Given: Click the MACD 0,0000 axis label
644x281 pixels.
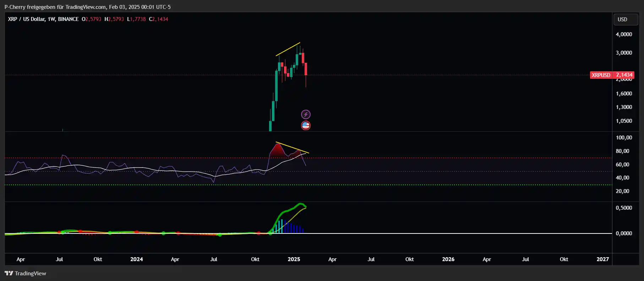Looking at the screenshot, I should tap(624, 233).
